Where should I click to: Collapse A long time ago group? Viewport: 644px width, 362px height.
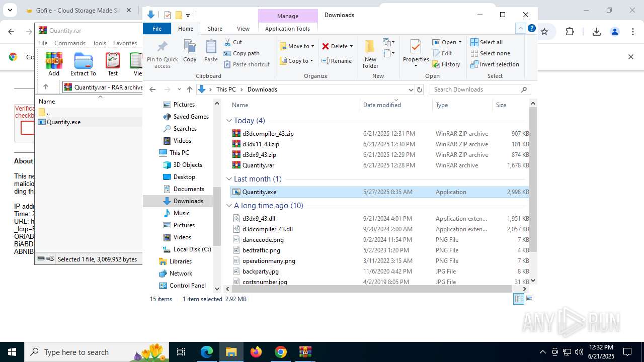[x=229, y=206]
